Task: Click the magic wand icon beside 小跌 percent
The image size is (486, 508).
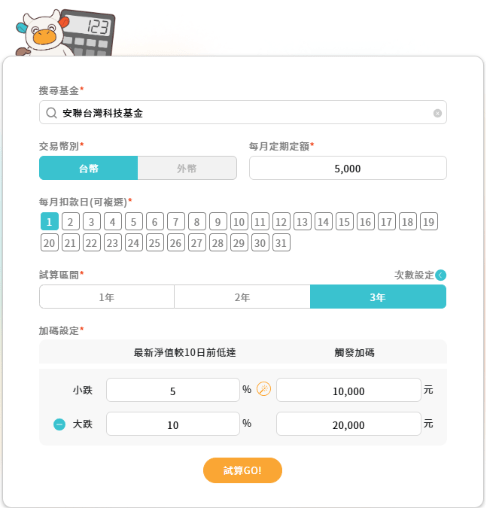Action: tap(264, 389)
